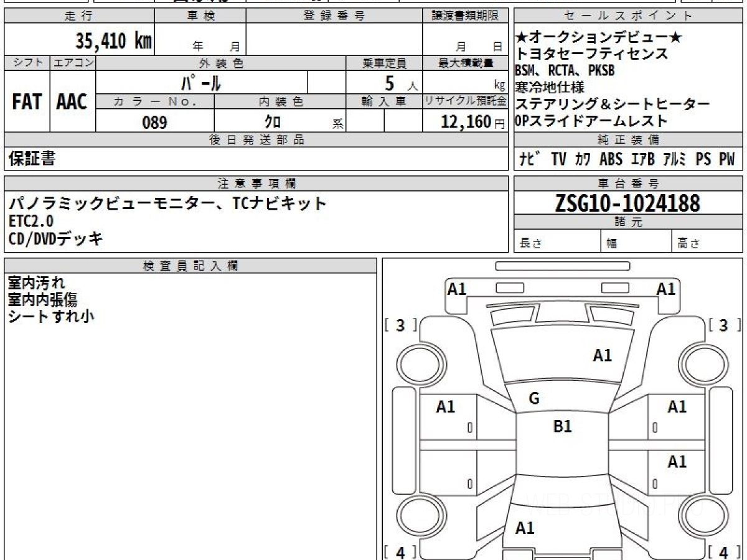Select the seating capacity "5 人"
747x560 pixels.
pos(401,82)
